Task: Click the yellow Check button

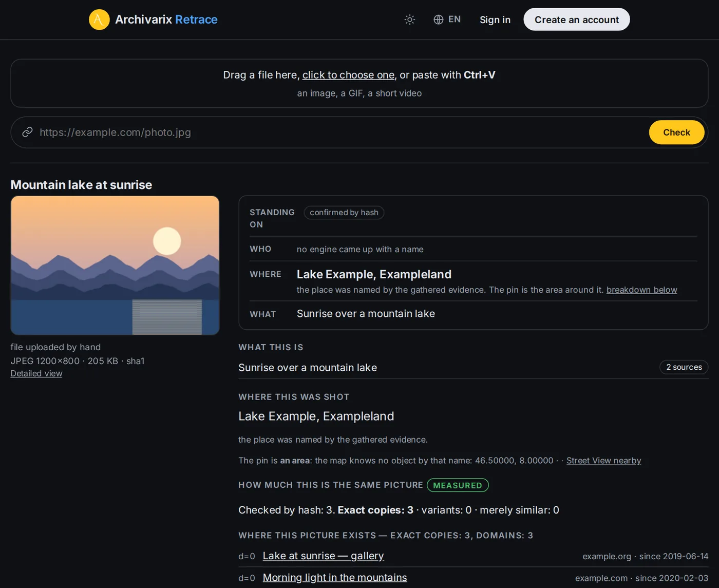Action: coord(676,132)
